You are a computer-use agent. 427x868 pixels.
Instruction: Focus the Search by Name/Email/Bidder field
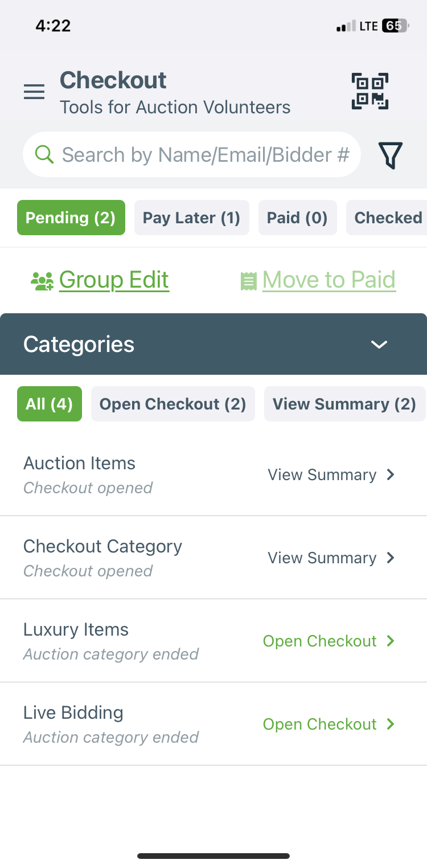tap(192, 154)
